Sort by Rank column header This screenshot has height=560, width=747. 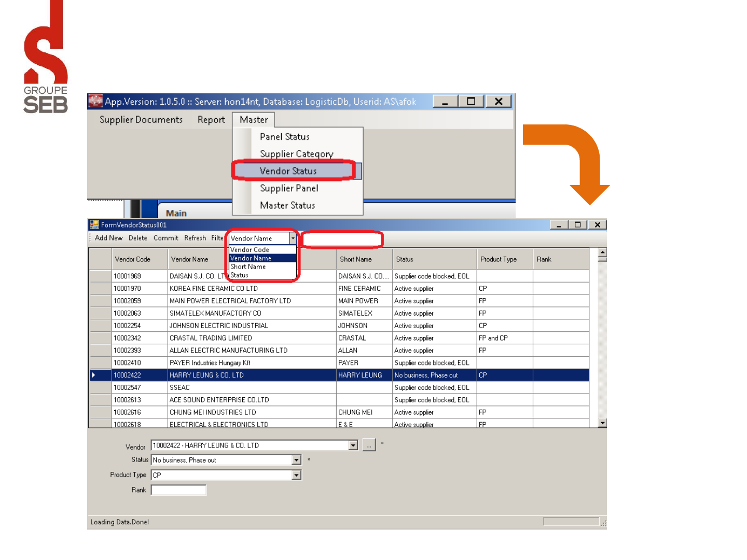561,259
